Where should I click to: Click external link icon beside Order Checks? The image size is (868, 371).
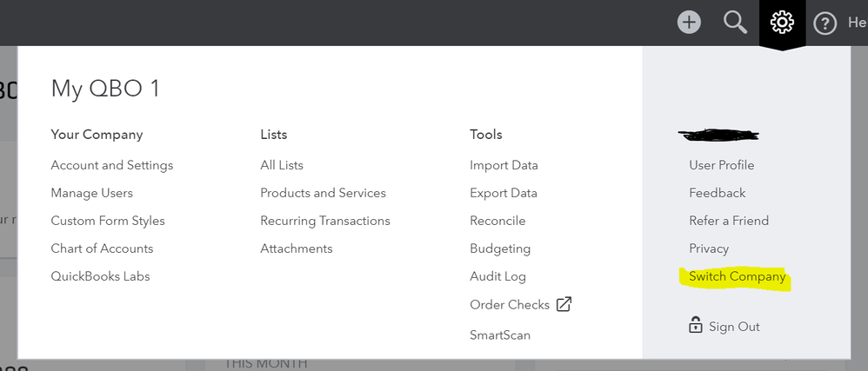[x=564, y=304]
